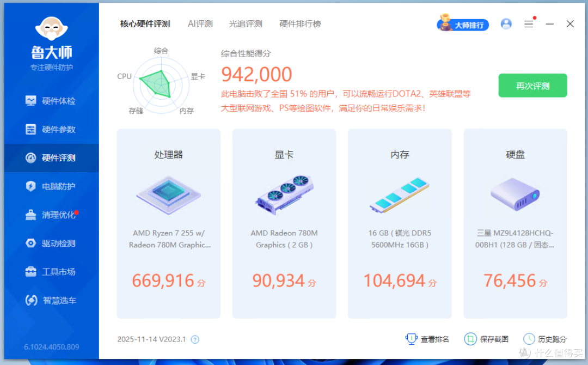Screen dimensions: 588x365
Task: Open the 大师排行 ranking badge
Action: pos(463,23)
